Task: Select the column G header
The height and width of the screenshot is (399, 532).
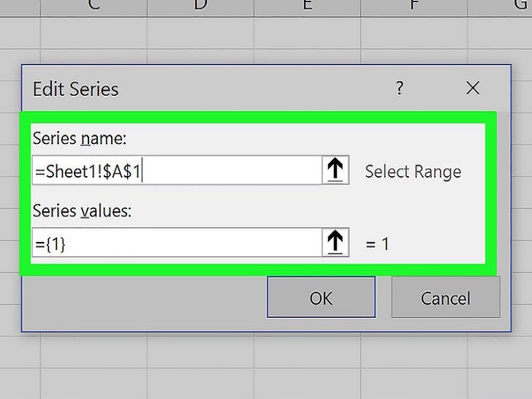Action: tap(517, 6)
